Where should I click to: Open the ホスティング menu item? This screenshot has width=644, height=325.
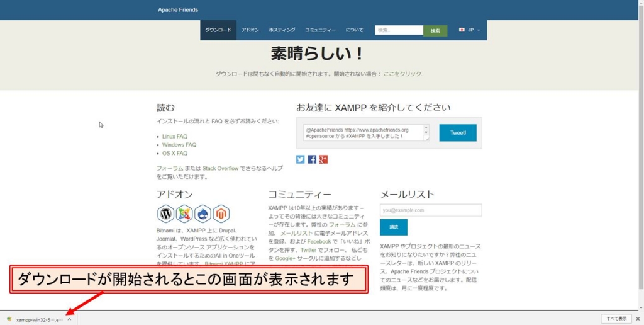(x=282, y=30)
